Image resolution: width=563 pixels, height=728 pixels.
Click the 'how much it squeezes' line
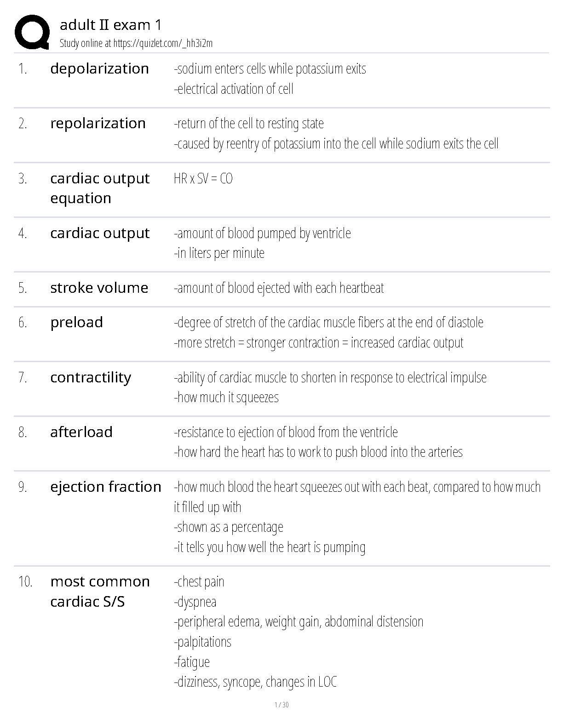(x=226, y=397)
